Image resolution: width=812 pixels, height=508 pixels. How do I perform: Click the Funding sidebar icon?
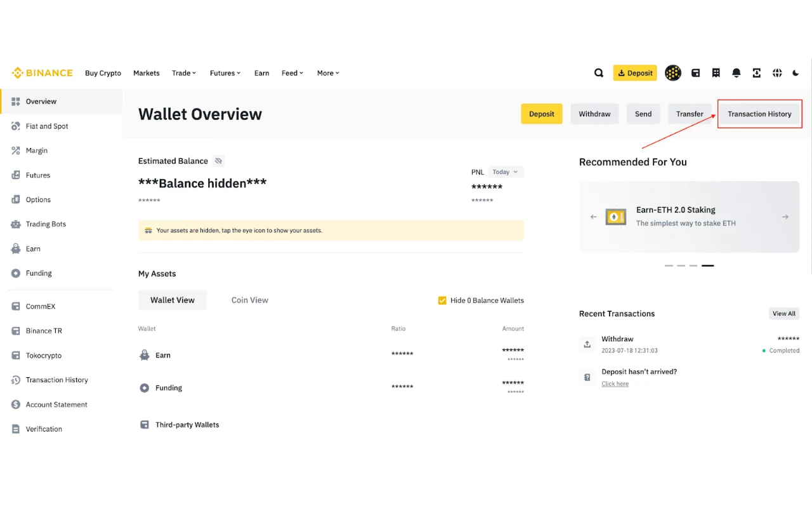(16, 273)
